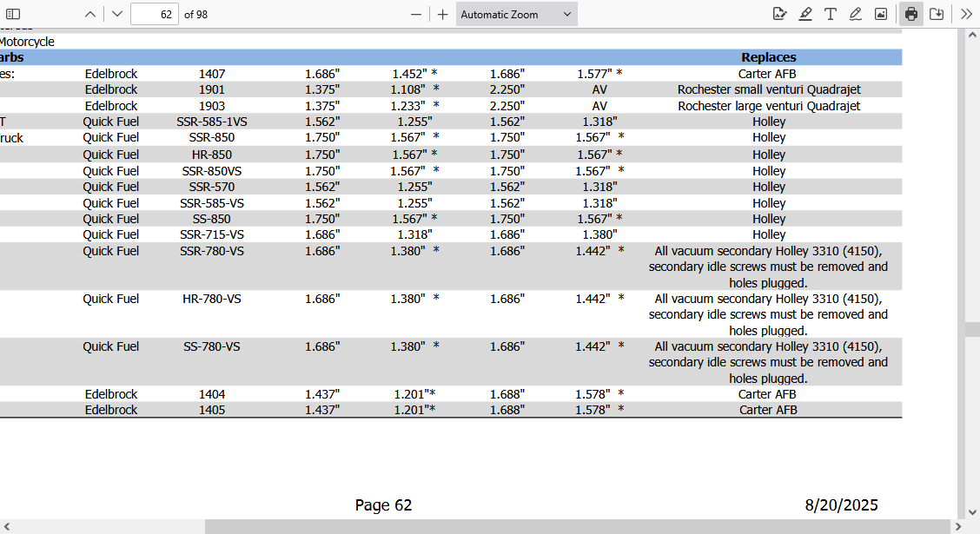Click the 'AV' cell in the 1903 row
Screen dimensions: 980x534
click(x=599, y=106)
